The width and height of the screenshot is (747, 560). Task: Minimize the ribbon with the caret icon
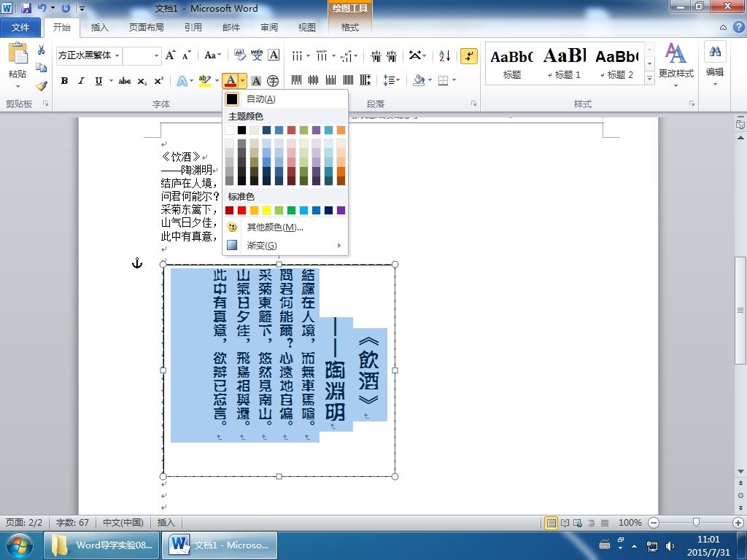[x=723, y=28]
